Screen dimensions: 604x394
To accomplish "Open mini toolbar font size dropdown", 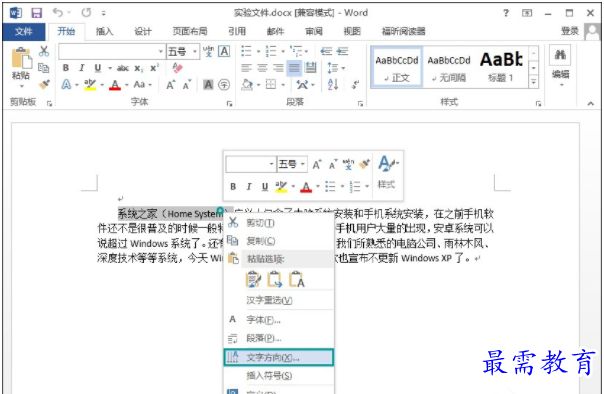I will coord(303,164).
